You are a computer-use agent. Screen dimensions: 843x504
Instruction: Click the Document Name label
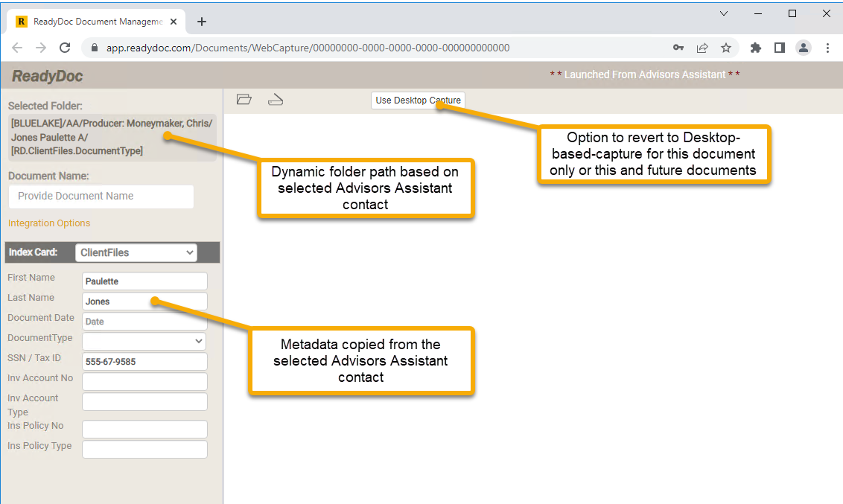(48, 176)
